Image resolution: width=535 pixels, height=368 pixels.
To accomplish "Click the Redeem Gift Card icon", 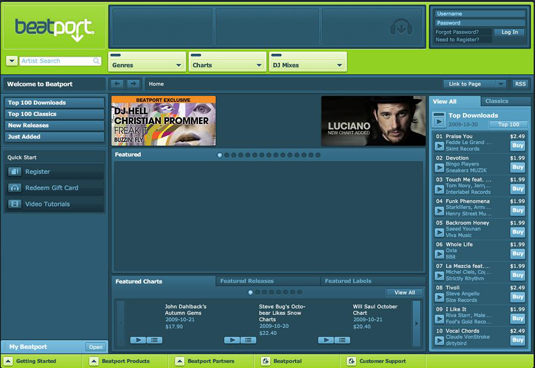I will tap(14, 188).
